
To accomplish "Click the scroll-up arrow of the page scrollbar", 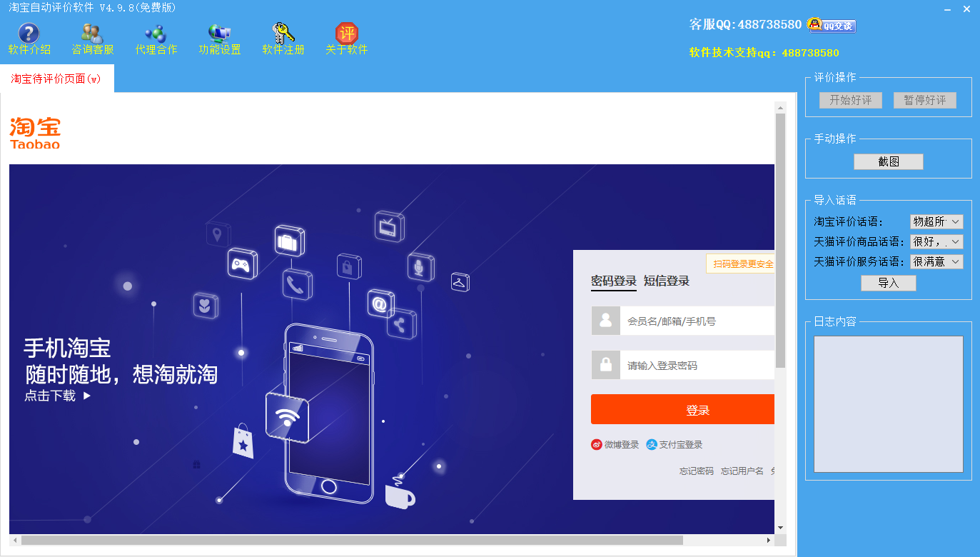I will point(780,107).
